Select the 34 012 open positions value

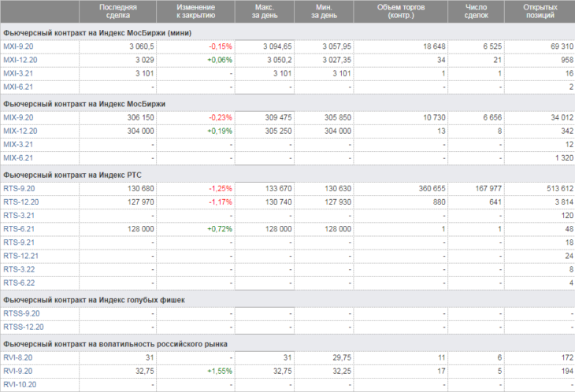tap(562, 117)
